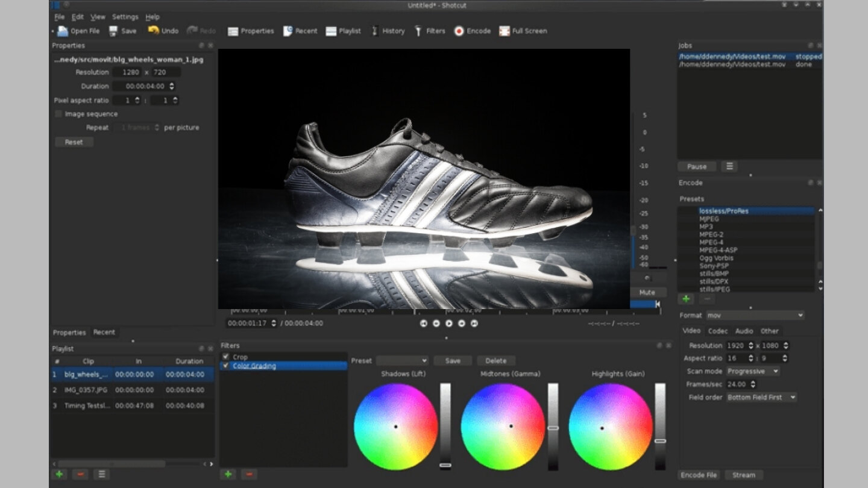Switch to the Audio encode tab
Image resolution: width=868 pixels, height=488 pixels.
coord(744,331)
